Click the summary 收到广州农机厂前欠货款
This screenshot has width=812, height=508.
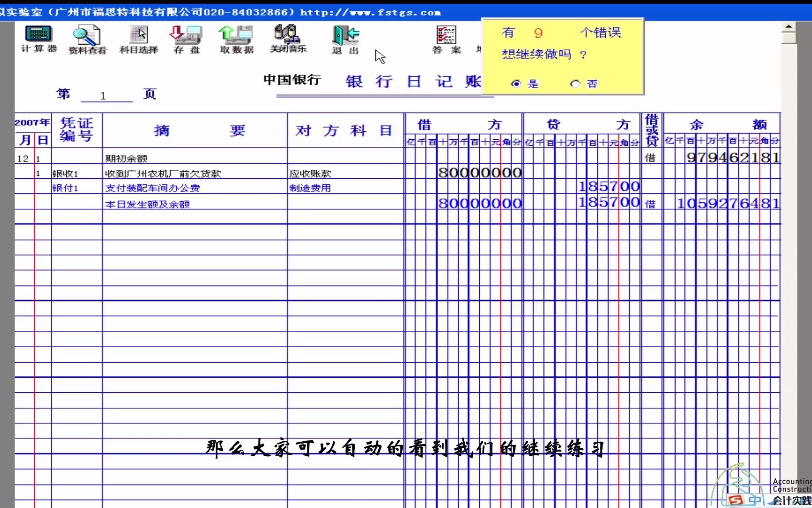pyautogui.click(x=163, y=174)
